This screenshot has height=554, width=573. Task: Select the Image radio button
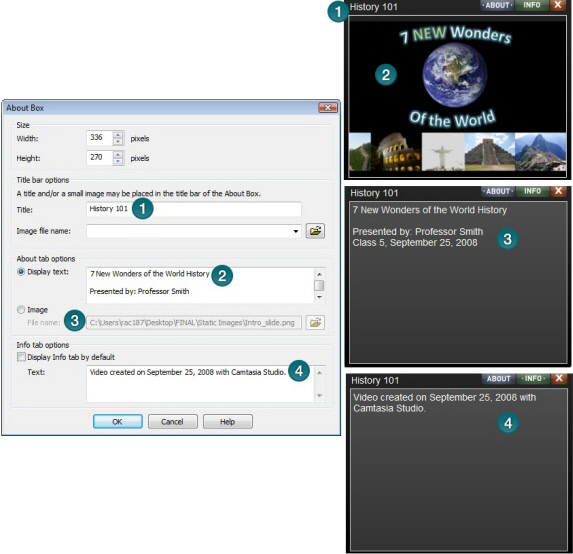[21, 310]
